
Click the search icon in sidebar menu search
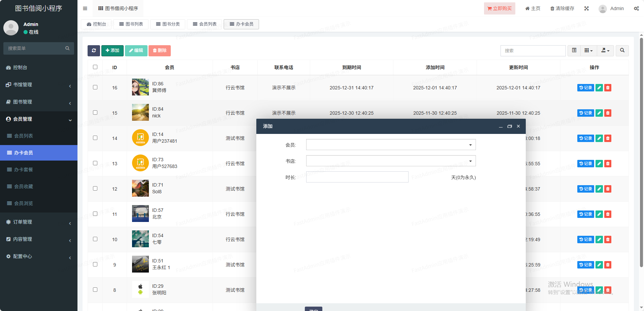[x=67, y=48]
